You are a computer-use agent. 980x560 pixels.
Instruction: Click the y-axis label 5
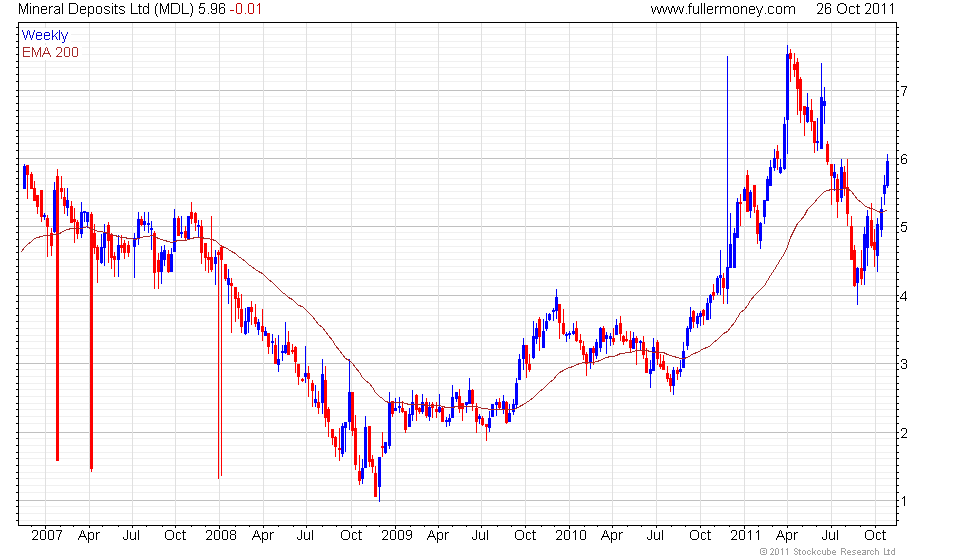pyautogui.click(x=904, y=228)
